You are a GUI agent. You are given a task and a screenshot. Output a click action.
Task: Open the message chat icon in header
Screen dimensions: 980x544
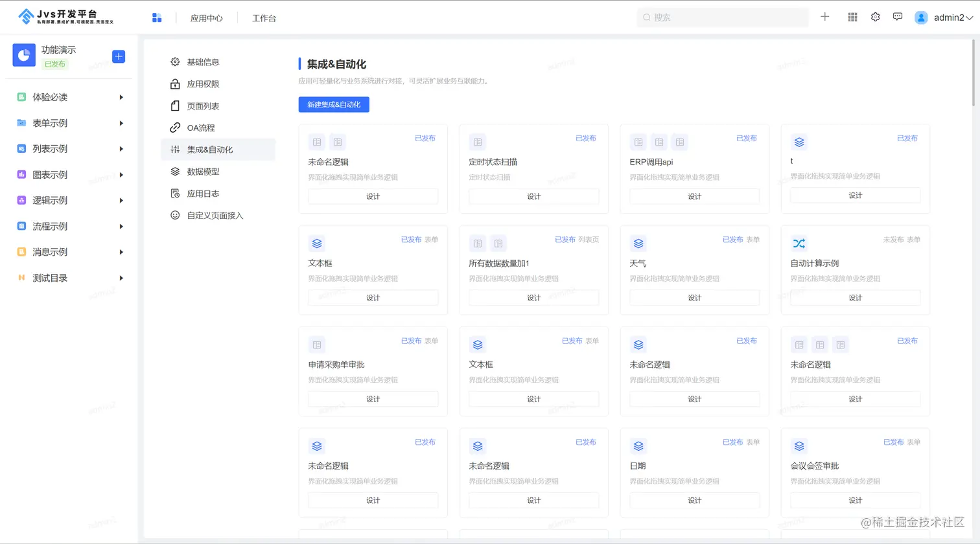click(898, 17)
